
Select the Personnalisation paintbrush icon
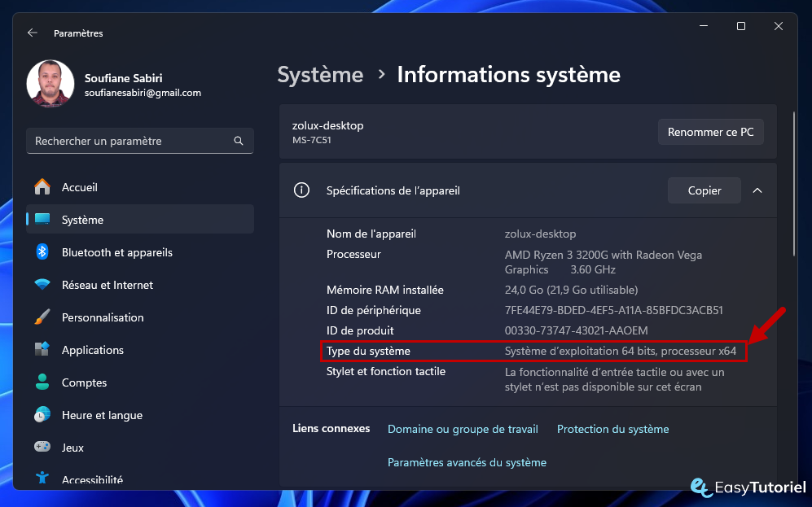[x=44, y=317]
